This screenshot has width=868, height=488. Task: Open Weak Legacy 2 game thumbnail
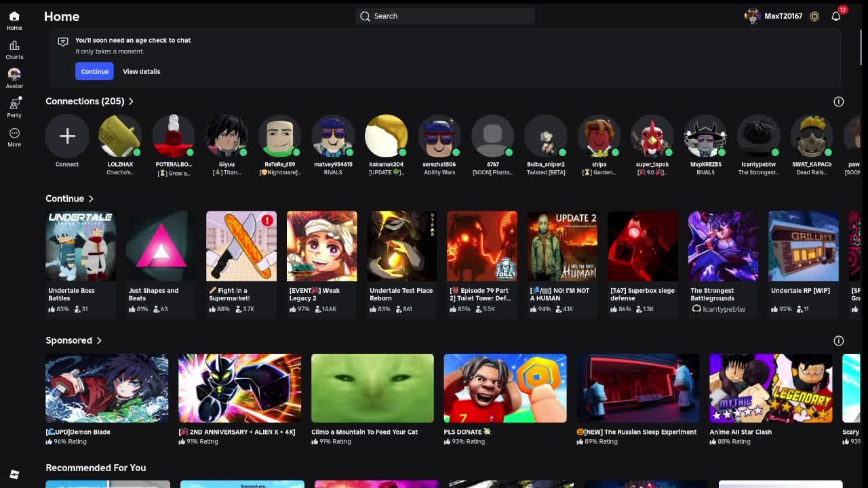tap(321, 246)
